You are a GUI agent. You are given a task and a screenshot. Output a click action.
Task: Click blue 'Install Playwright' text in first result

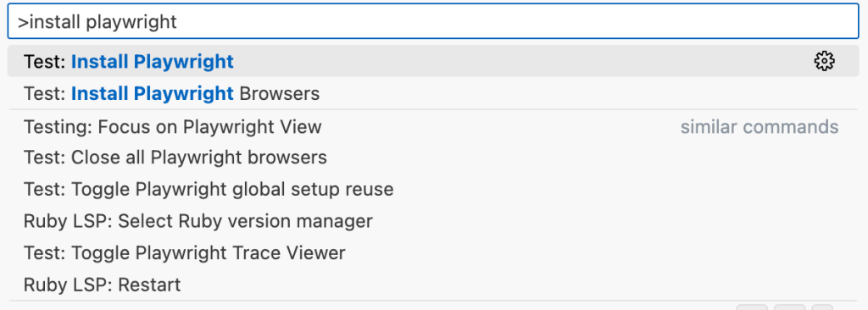click(153, 61)
